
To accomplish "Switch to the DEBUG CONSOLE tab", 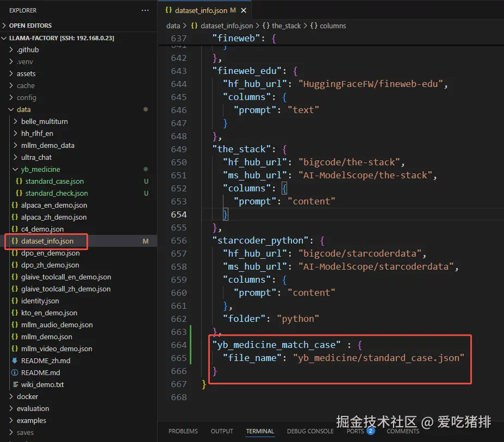I will pos(310,431).
